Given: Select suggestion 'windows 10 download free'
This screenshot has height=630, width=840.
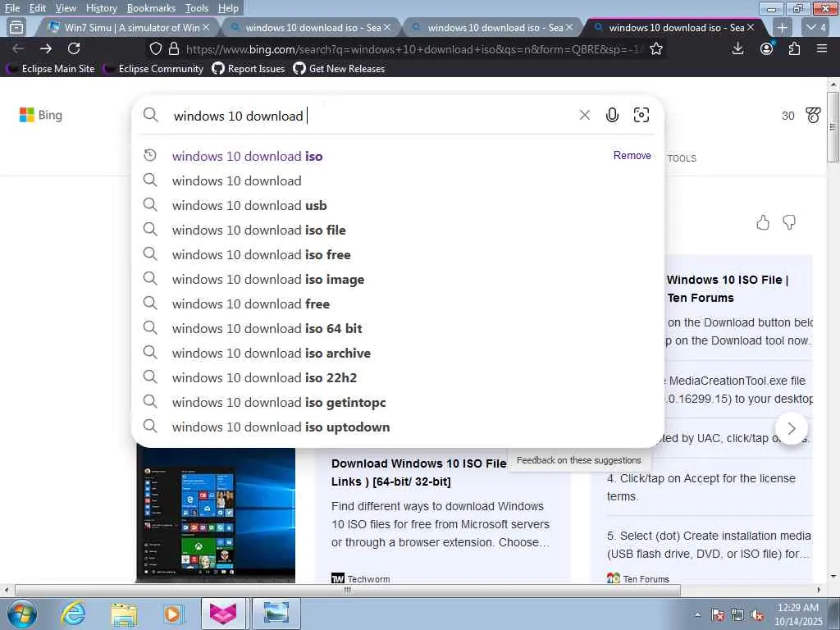Looking at the screenshot, I should tap(398, 304).
